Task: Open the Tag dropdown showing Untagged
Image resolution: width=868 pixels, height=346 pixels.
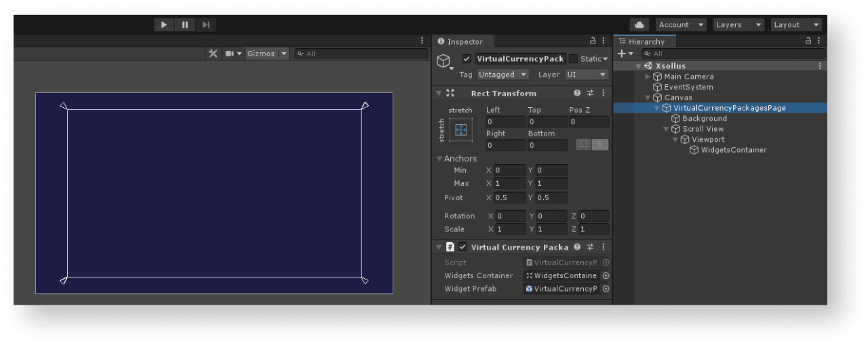Action: tap(503, 75)
